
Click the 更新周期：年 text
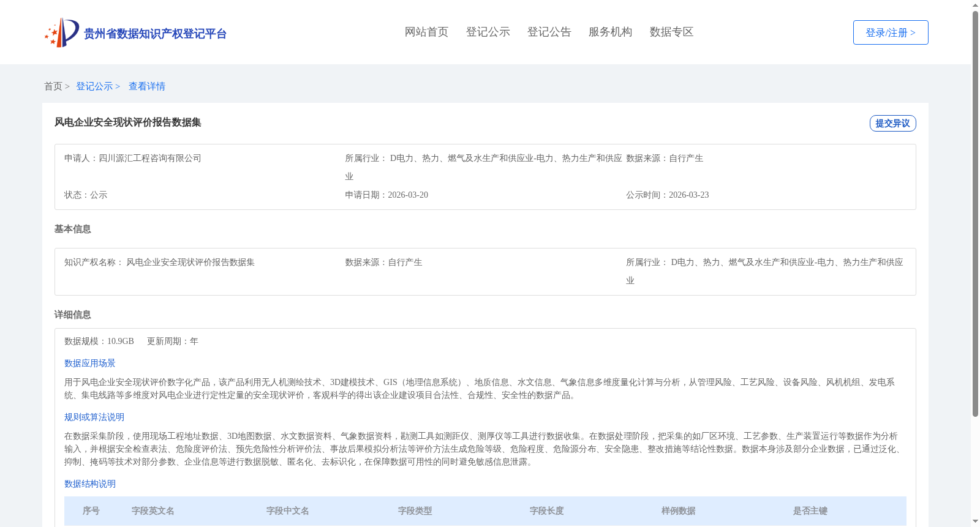pos(173,341)
